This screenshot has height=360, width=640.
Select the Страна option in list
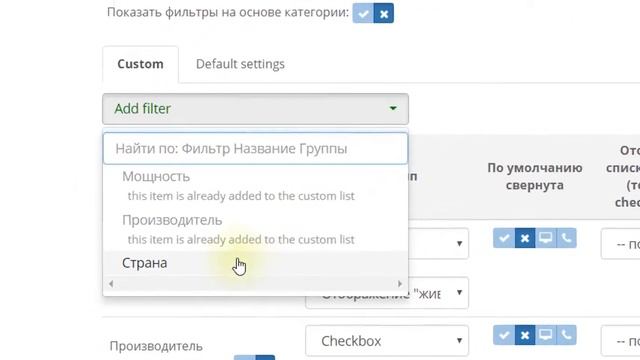(256, 263)
